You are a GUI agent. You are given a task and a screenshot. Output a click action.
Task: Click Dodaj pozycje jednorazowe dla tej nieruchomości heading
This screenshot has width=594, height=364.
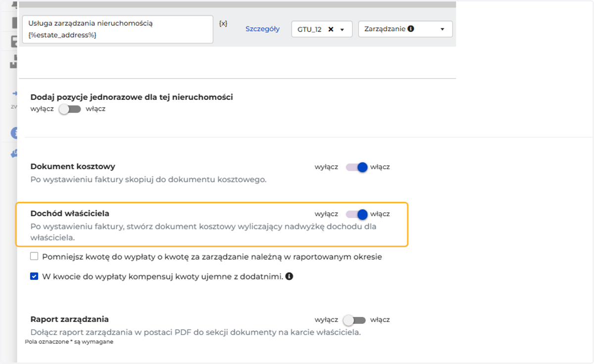[132, 97]
